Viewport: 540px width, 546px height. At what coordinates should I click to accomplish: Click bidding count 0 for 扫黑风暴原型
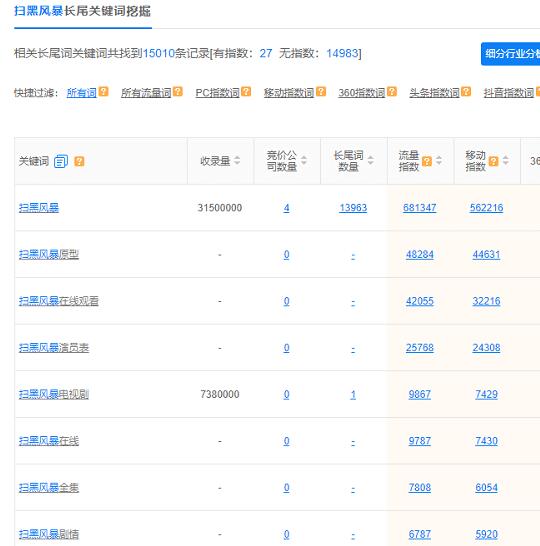pyautogui.click(x=286, y=255)
